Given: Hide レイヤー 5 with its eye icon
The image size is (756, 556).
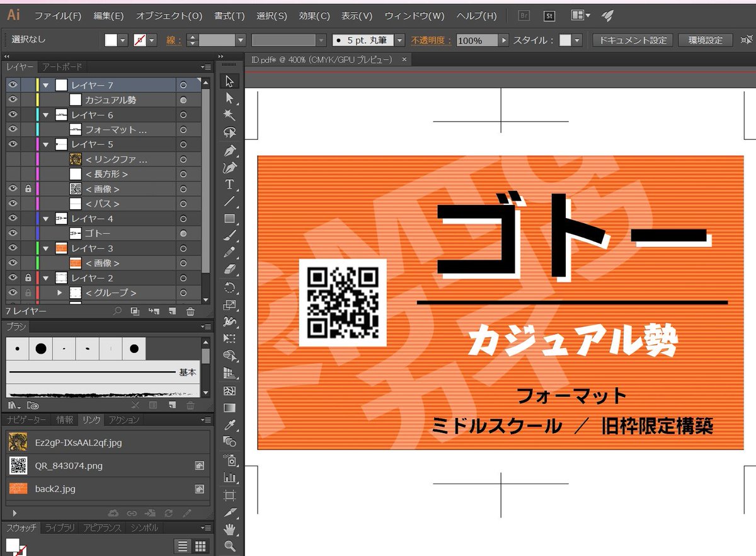Looking at the screenshot, I should pos(13,144).
